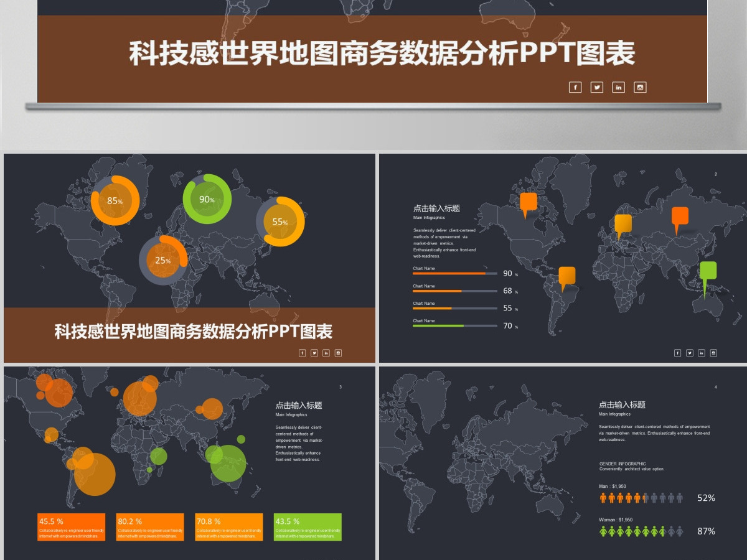Viewport: 747px width, 560px height.
Task: Open slide 3 thumbnail with bubble map
Action: (190, 463)
